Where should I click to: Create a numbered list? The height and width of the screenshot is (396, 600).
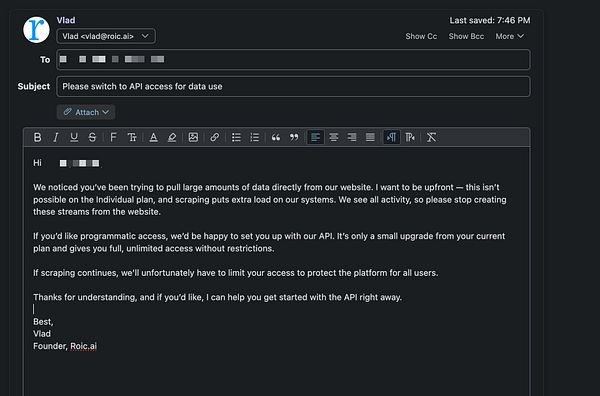pyautogui.click(x=254, y=137)
